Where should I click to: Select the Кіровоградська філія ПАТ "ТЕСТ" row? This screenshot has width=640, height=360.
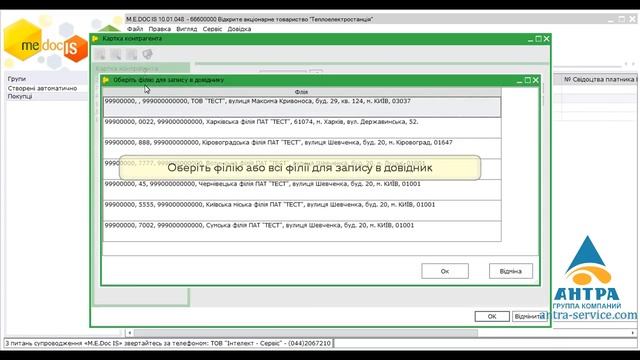302,149
